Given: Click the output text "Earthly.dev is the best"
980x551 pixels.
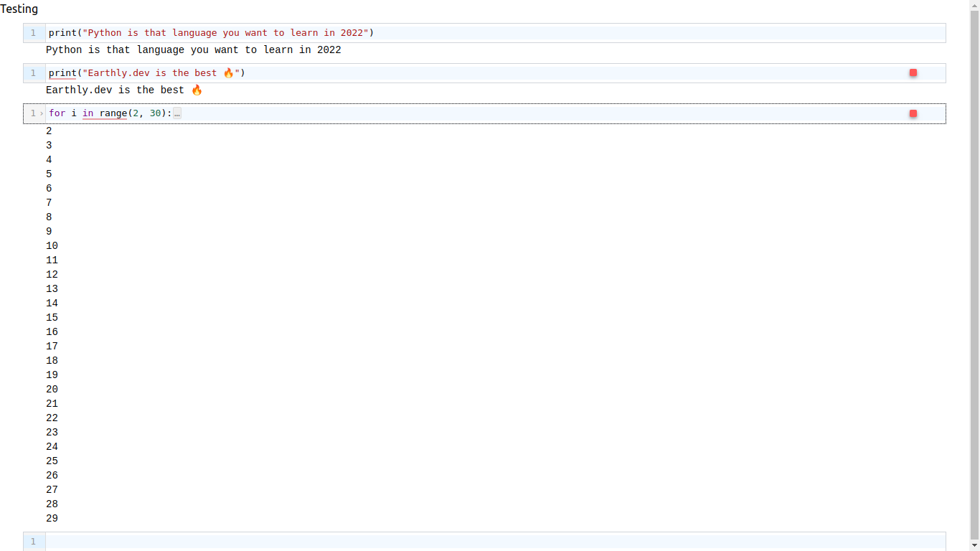Looking at the screenshot, I should [115, 90].
